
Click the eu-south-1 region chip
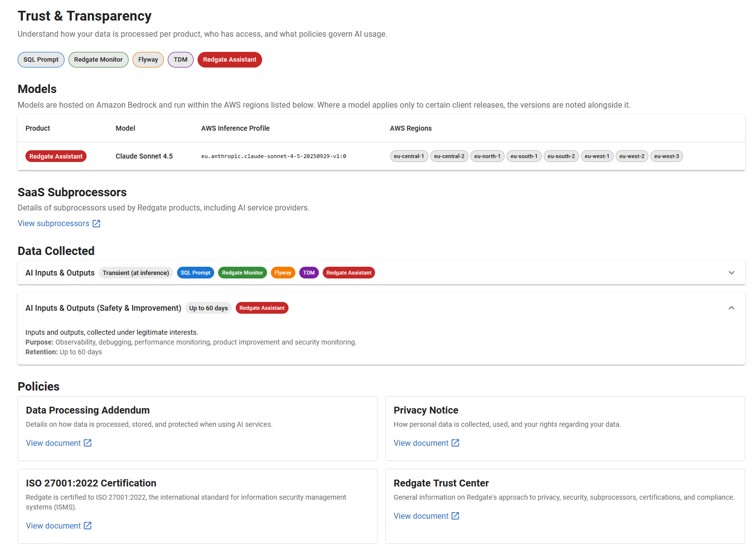tap(524, 157)
